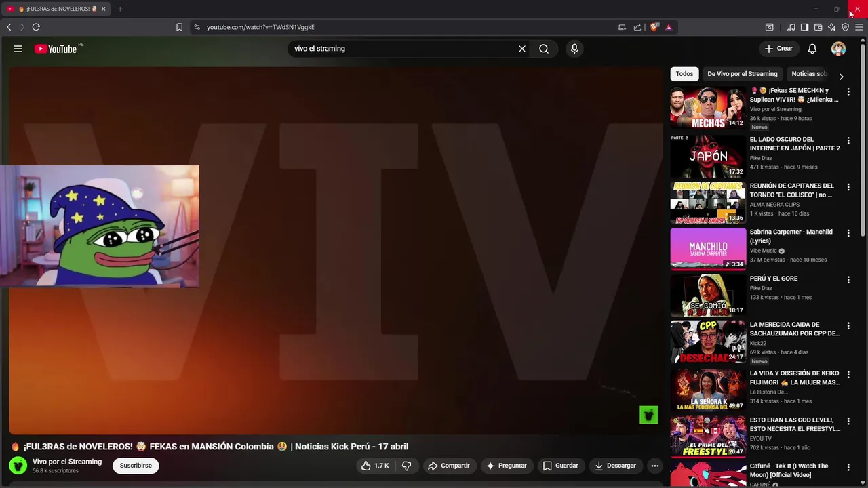
Task: Click the share page icon in the address bar
Action: coord(637,27)
